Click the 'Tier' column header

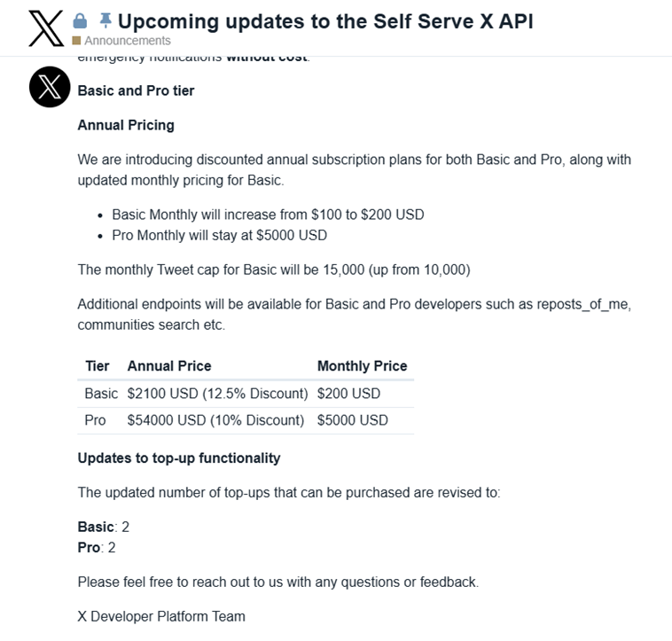(97, 366)
